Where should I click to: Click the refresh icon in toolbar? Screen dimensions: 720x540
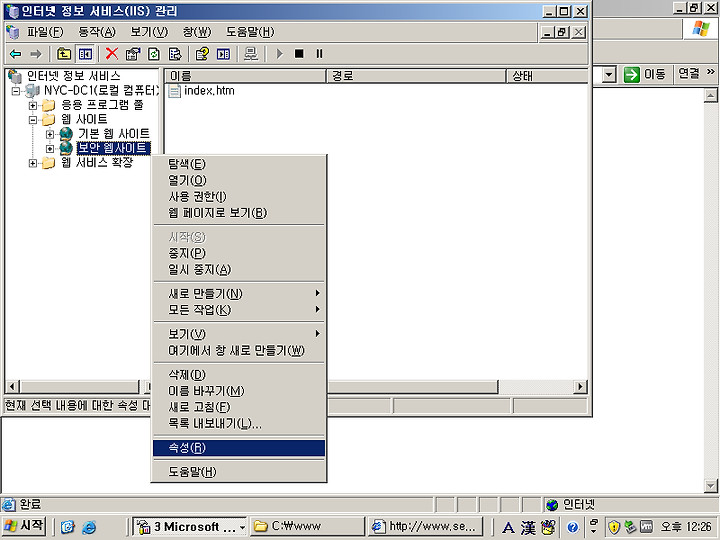coord(154,54)
